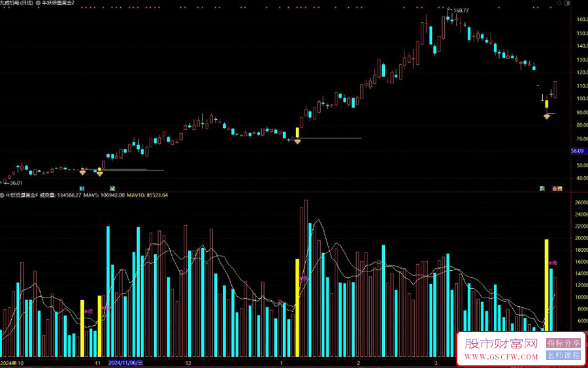The height and width of the screenshot is (368, 588).
Task: Click the orange diamond marker under January candle
Action: pyautogui.click(x=297, y=142)
